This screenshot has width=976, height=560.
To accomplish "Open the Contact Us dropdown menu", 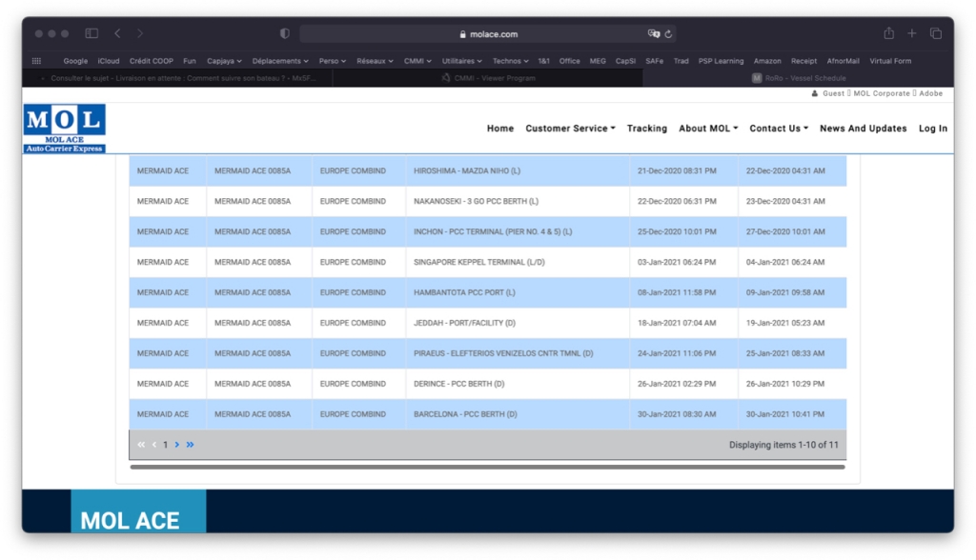I will 779,129.
